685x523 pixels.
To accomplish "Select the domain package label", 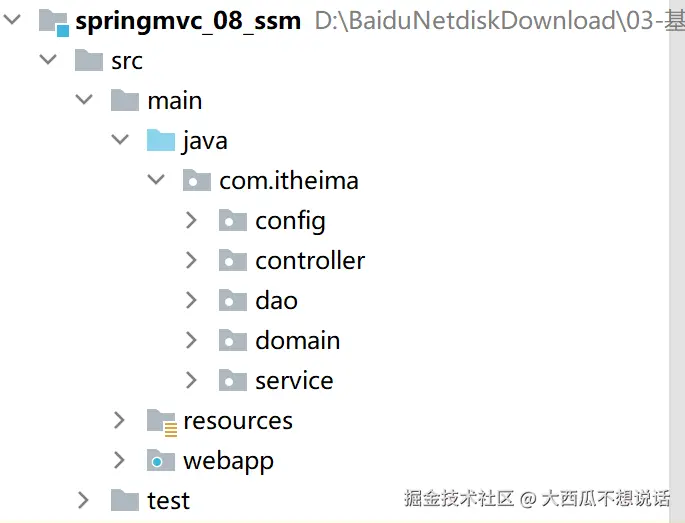I will point(297,340).
